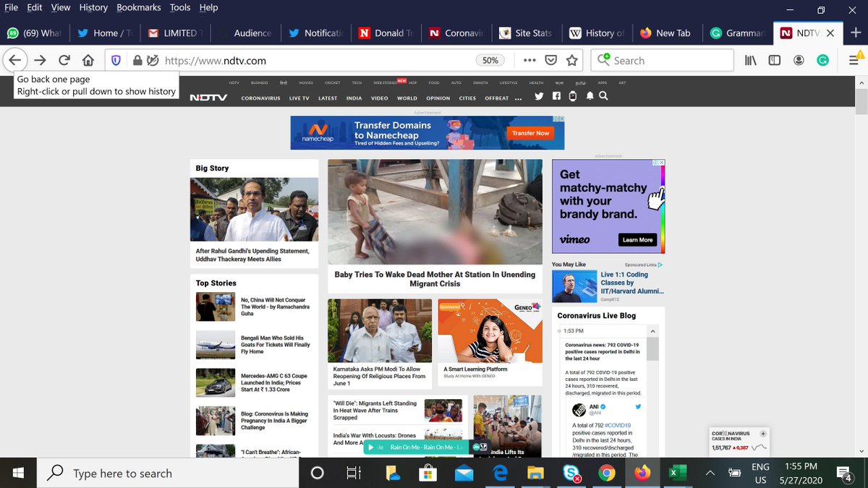Open Skype from taskbar

tap(571, 473)
